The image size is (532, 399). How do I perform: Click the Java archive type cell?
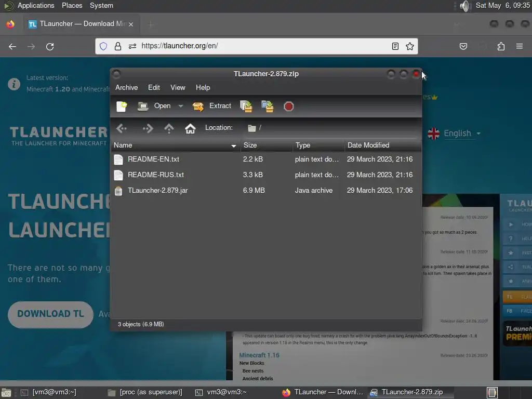[x=313, y=190]
